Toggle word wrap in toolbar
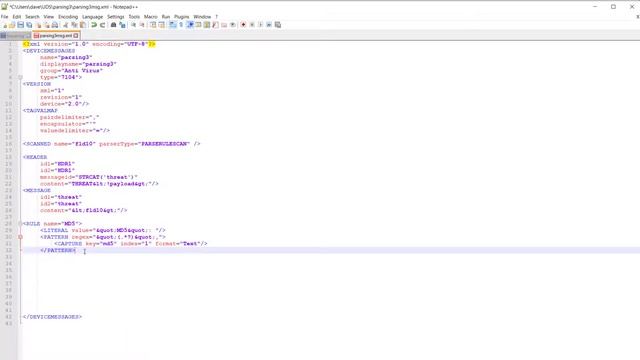Screen dimensions: 640x360 click(x=173, y=25)
